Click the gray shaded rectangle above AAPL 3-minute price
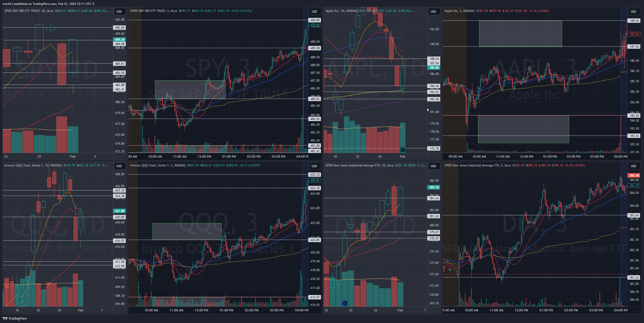 520,33
